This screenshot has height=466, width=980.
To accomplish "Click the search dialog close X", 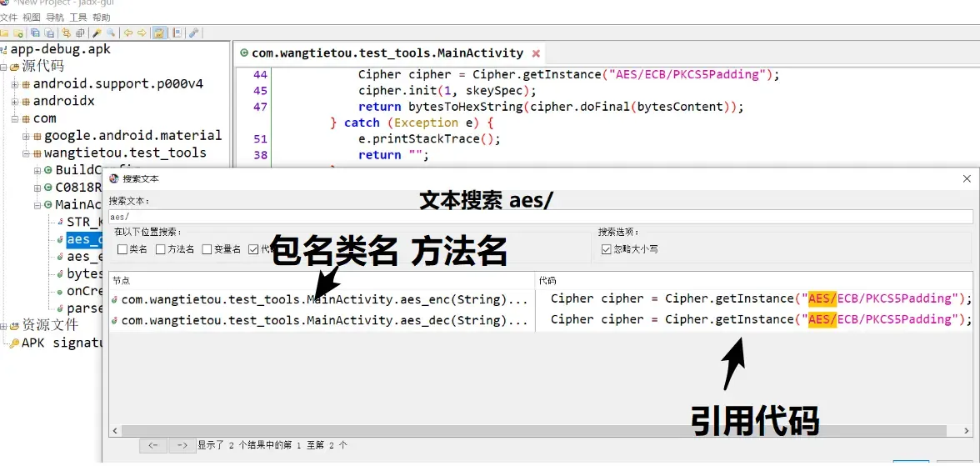I will (967, 179).
